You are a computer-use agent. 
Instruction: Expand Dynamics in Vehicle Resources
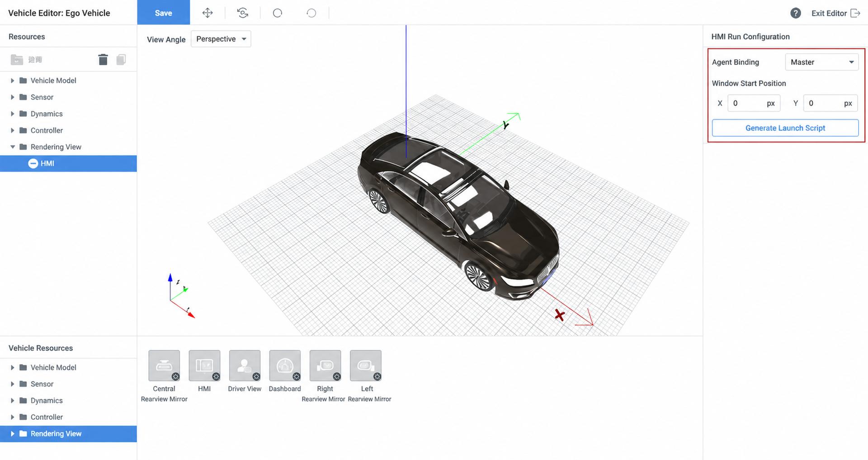tap(13, 401)
